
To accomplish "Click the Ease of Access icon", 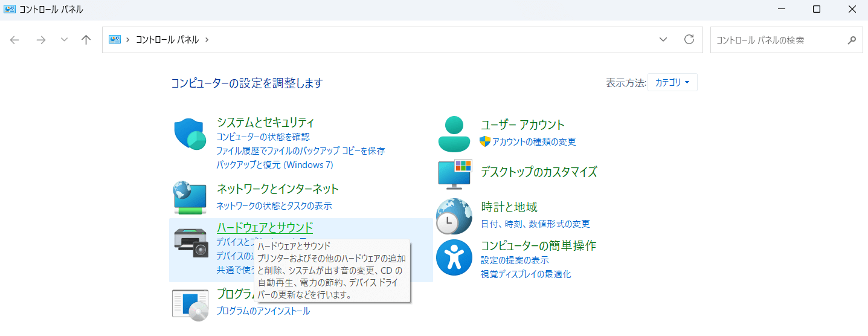I will point(454,257).
